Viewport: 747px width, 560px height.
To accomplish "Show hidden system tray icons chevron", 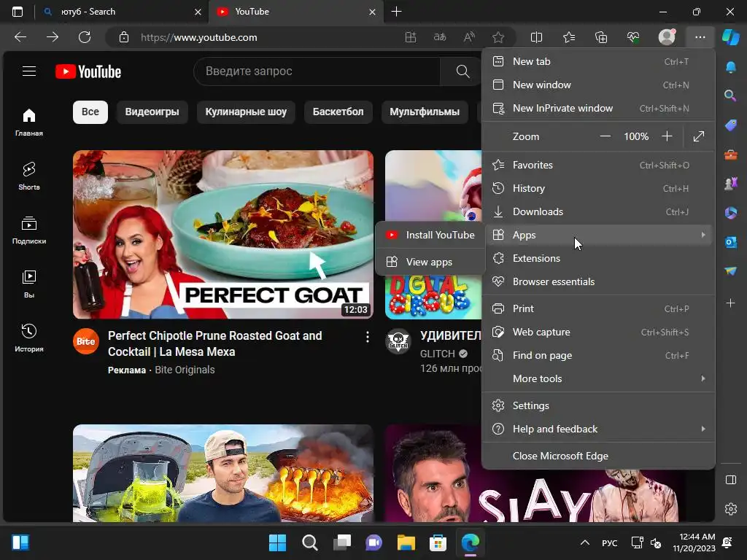I will pyautogui.click(x=585, y=542).
